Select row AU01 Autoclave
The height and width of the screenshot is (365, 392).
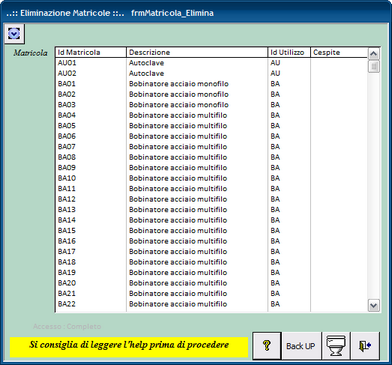point(211,63)
